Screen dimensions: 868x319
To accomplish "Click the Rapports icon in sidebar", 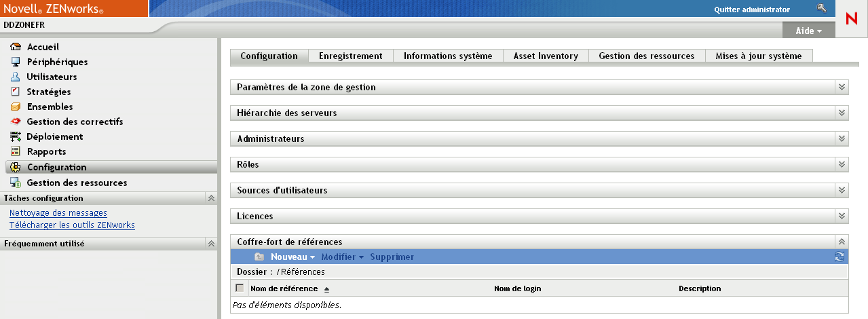I will tap(16, 151).
